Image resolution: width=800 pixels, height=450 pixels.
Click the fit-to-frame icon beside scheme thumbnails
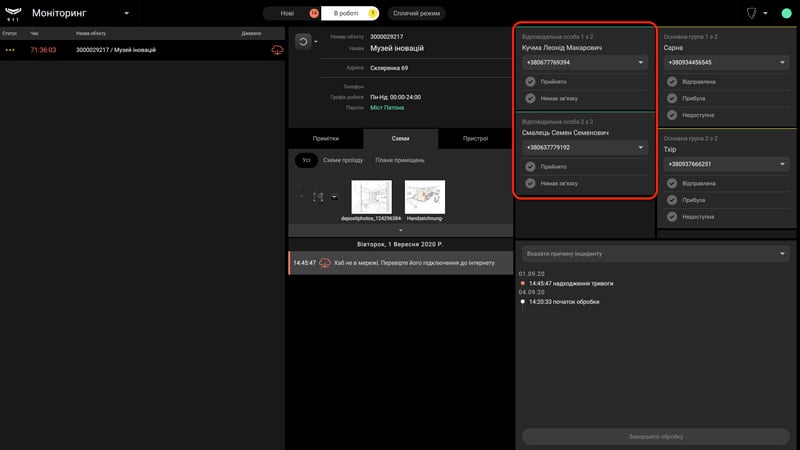318,197
